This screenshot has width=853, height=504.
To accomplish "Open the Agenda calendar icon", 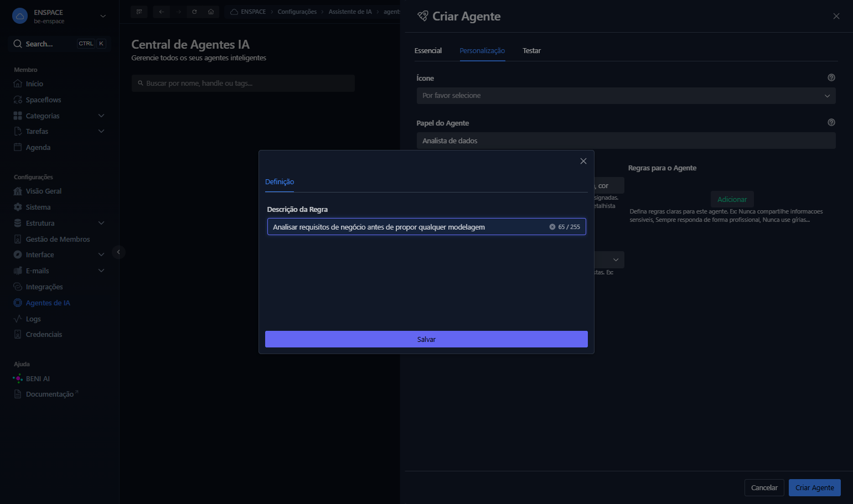I will click(x=18, y=147).
